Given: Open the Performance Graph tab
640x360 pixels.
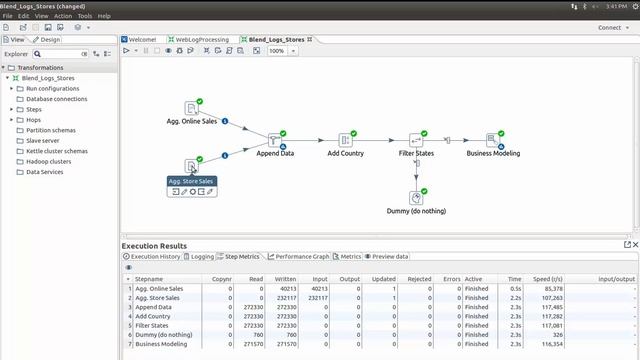Looking at the screenshot, I should (x=298, y=256).
